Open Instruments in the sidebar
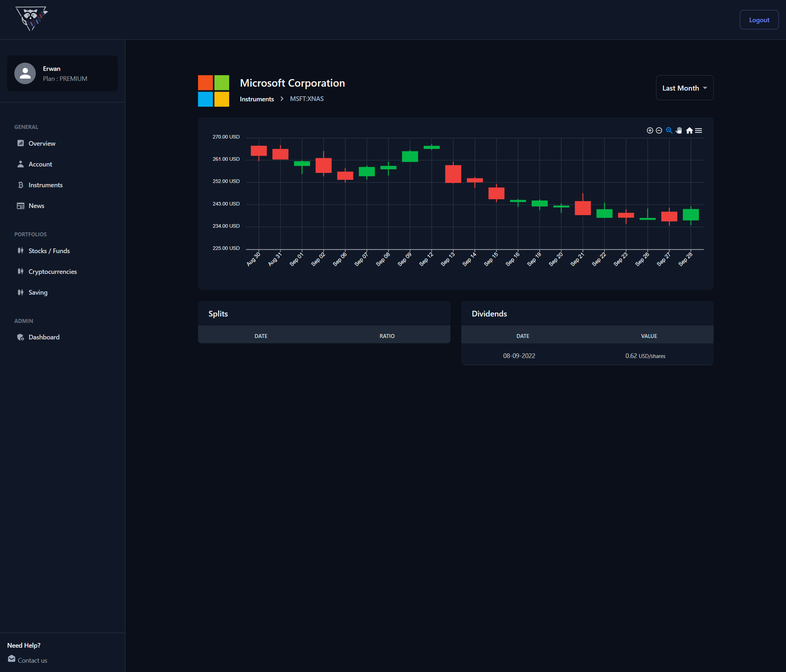 pos(45,185)
